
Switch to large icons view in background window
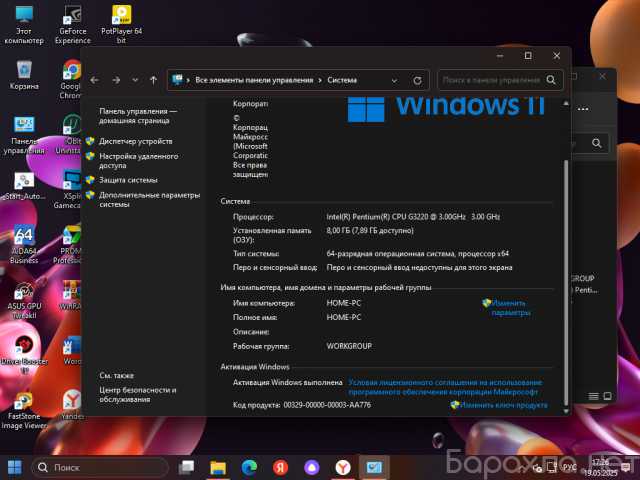(x=607, y=396)
